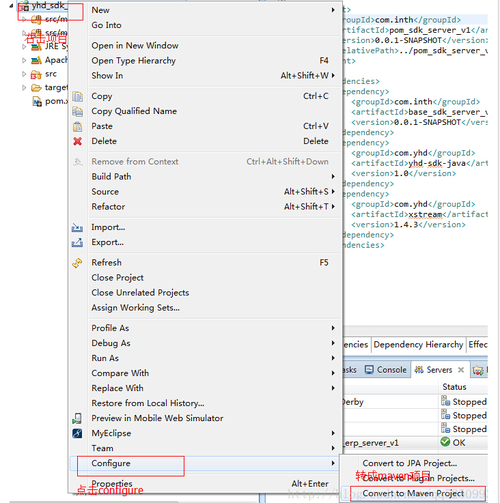500x503 pixels.
Task: Close the Servers tab
Action: click(x=461, y=370)
